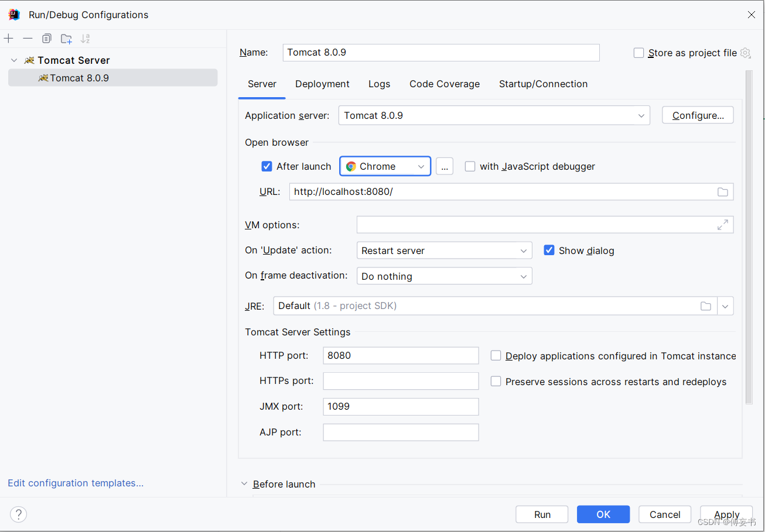Click the Sort Configurations icon
Screen dimensions: 765x532
click(86, 39)
